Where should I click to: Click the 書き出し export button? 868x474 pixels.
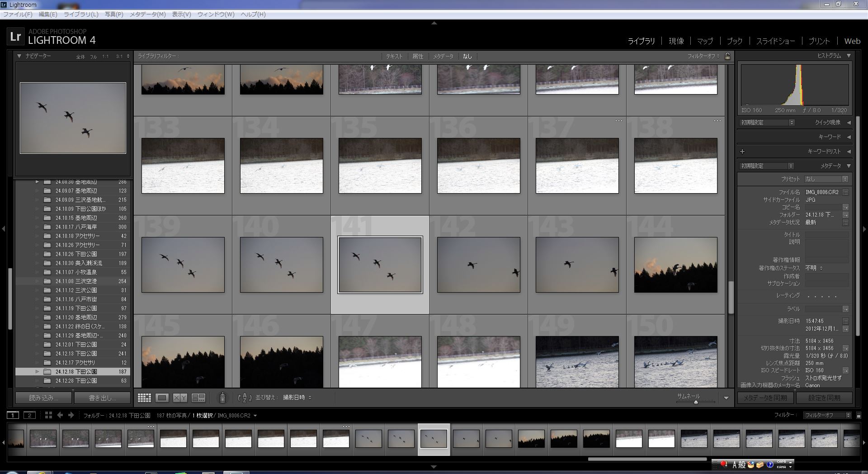point(102,398)
